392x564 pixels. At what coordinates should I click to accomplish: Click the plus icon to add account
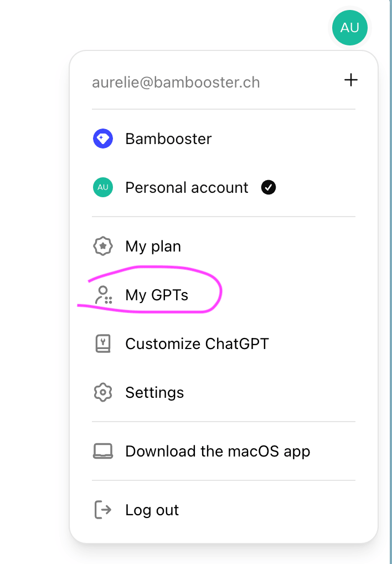[350, 80]
